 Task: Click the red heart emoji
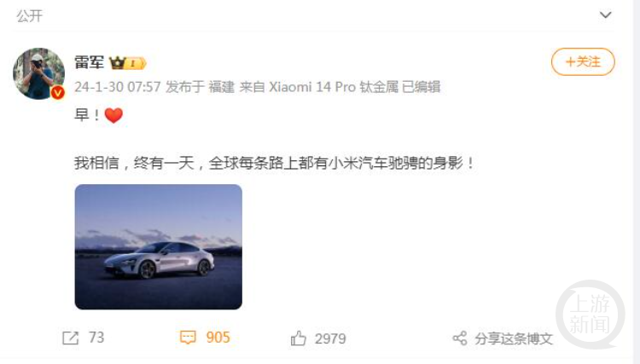point(113,115)
